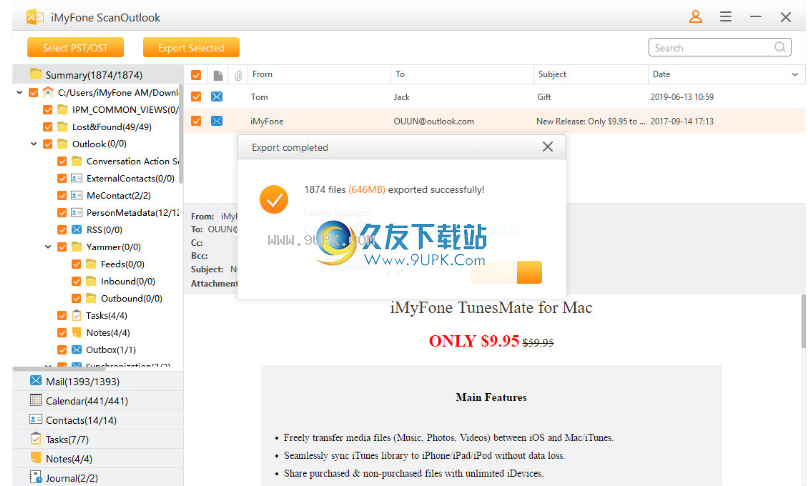Click the 'Gift' subject cell

click(544, 97)
